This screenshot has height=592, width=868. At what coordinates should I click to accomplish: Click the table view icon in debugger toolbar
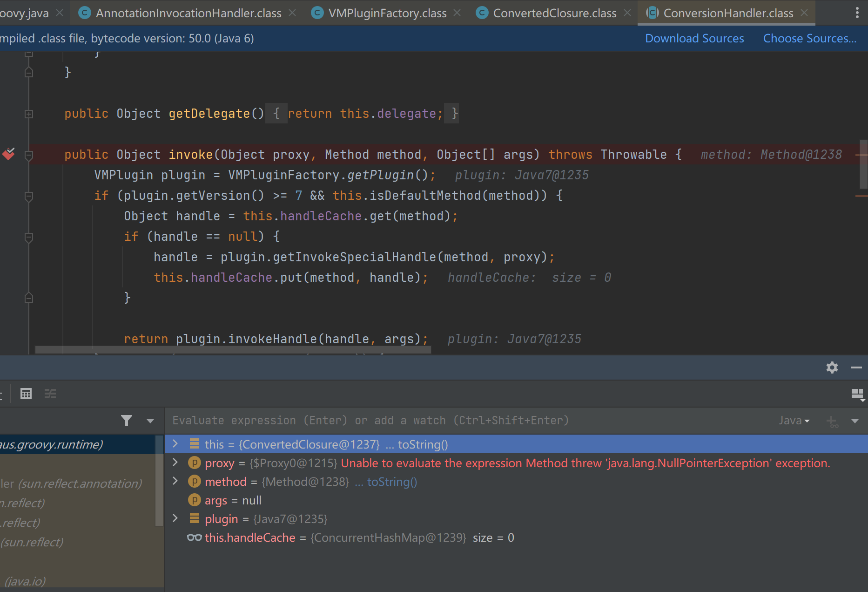[26, 394]
